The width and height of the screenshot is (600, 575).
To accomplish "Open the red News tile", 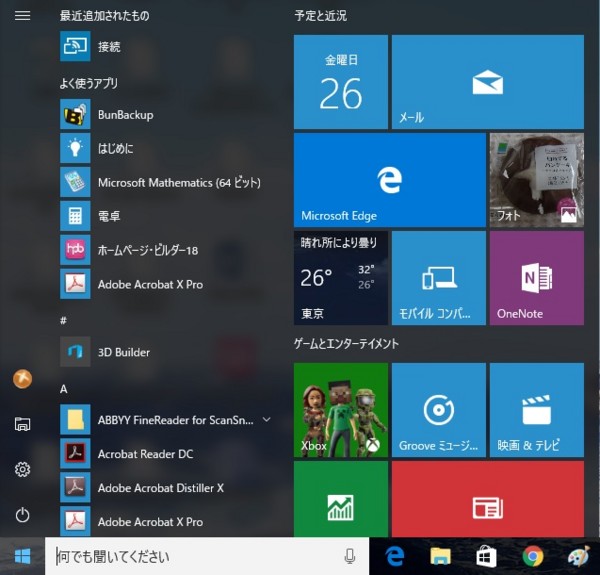I will click(x=488, y=499).
